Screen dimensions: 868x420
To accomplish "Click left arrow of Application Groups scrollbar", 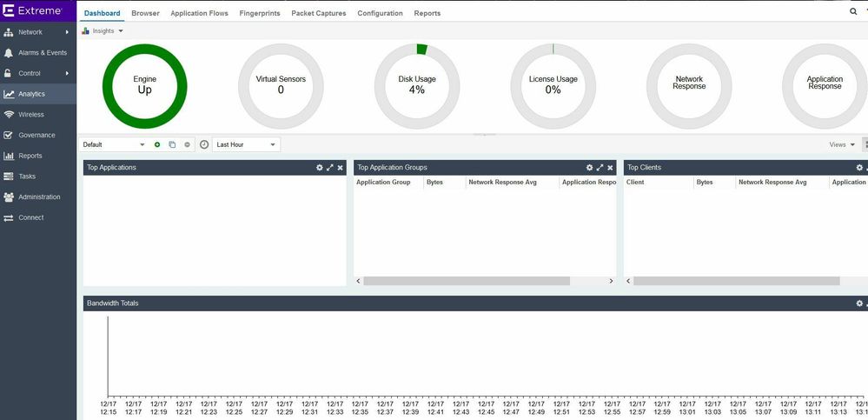I will coord(358,281).
